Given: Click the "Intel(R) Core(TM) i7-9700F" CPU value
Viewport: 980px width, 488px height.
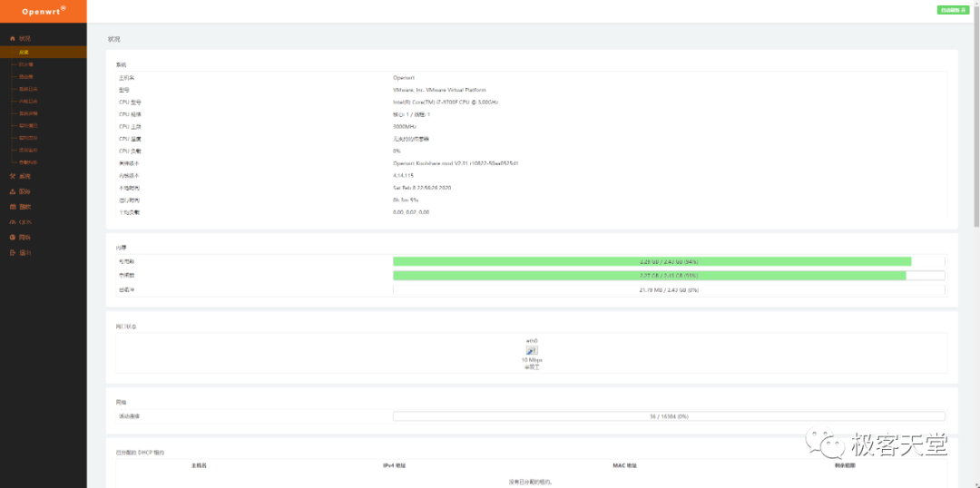Looking at the screenshot, I should (446, 102).
